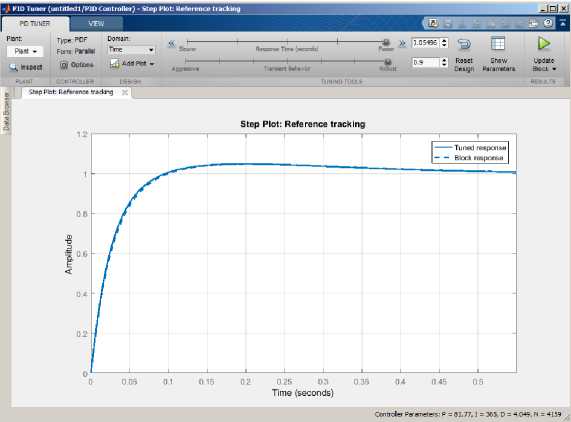Click the faster response double-arrow icon
The width and height of the screenshot is (571, 422).
click(402, 44)
